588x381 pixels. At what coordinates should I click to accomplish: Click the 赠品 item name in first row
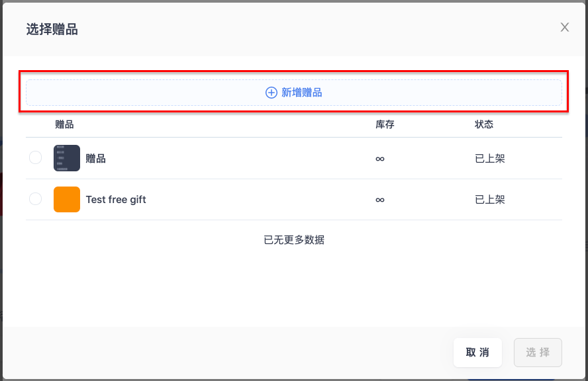tap(95, 159)
